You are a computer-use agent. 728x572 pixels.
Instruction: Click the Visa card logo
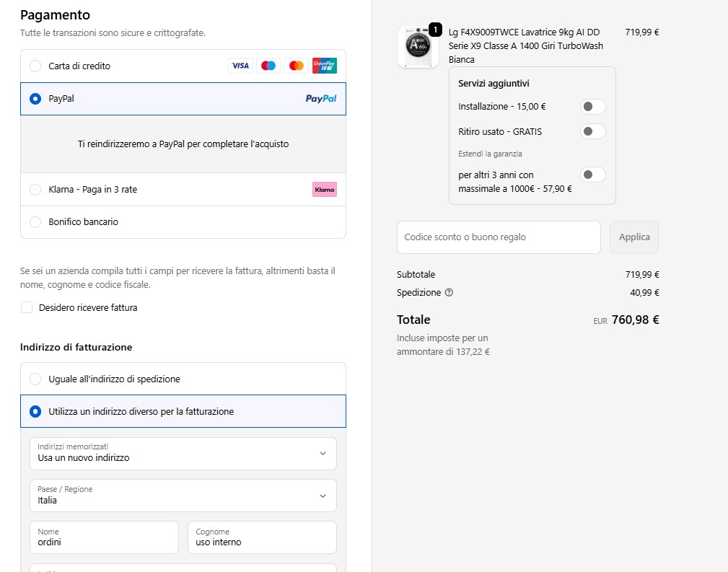(240, 66)
